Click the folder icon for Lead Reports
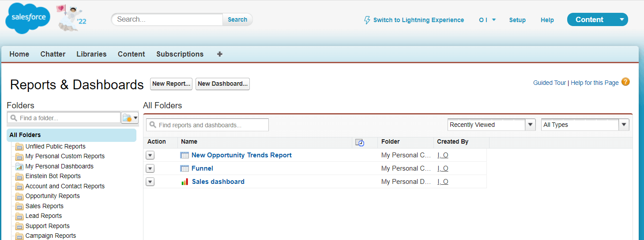This screenshot has width=644, height=240. click(19, 216)
